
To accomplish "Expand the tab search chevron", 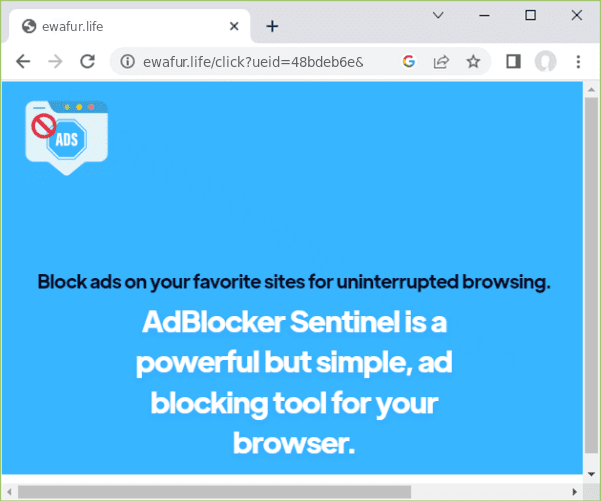I will [438, 15].
